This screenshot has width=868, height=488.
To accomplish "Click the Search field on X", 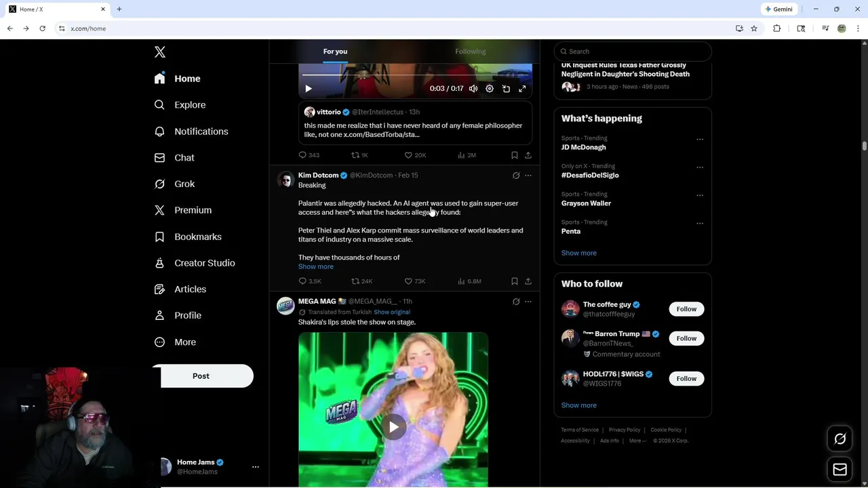I will click(x=633, y=52).
